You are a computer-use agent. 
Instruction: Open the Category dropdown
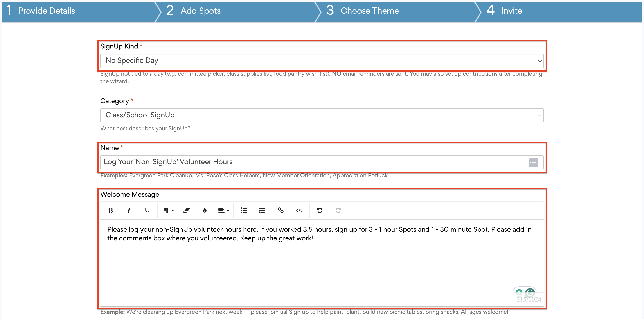(x=322, y=115)
